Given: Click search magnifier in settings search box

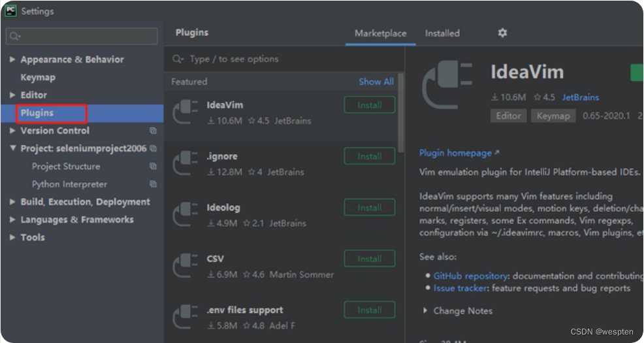Looking at the screenshot, I should [15, 36].
